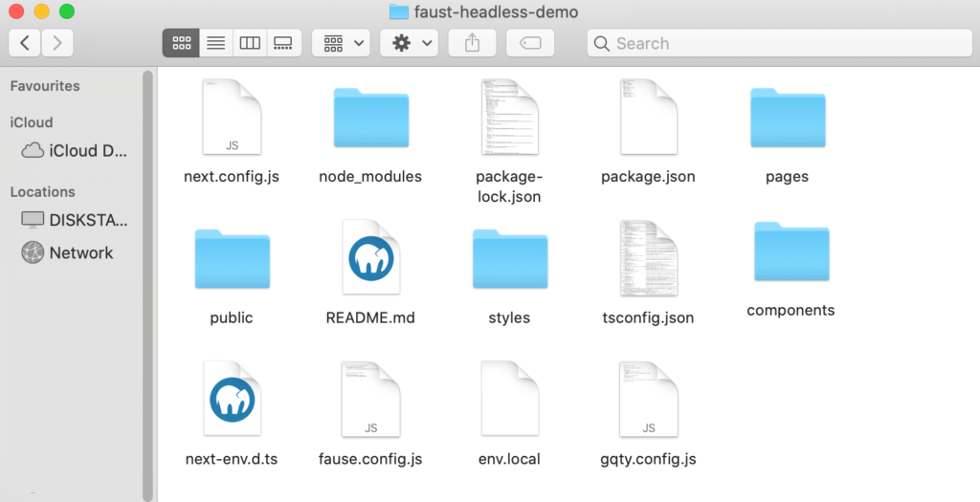Screen dimensions: 980x502
Task: Click the folder proxy icon in the title bar
Action: tap(399, 11)
